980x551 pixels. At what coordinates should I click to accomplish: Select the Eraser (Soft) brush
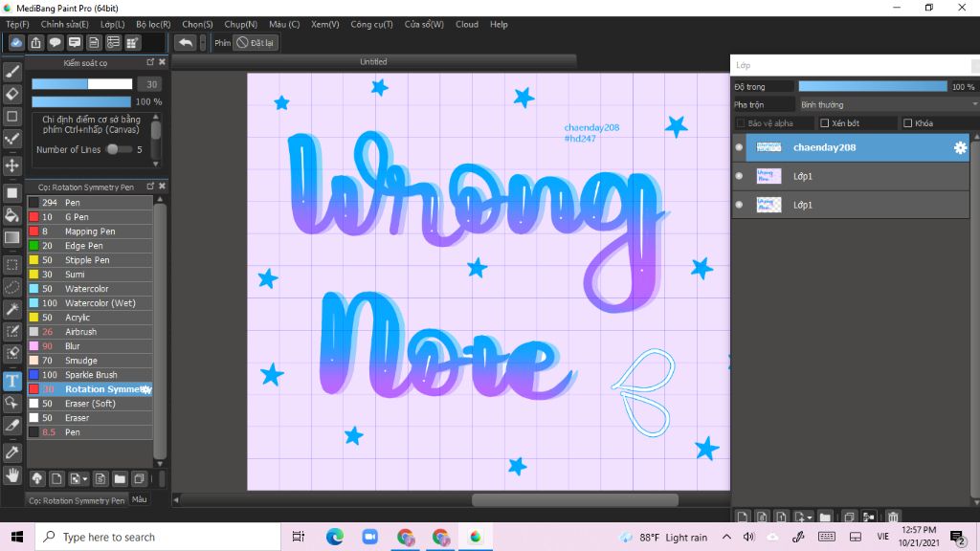[90, 404]
